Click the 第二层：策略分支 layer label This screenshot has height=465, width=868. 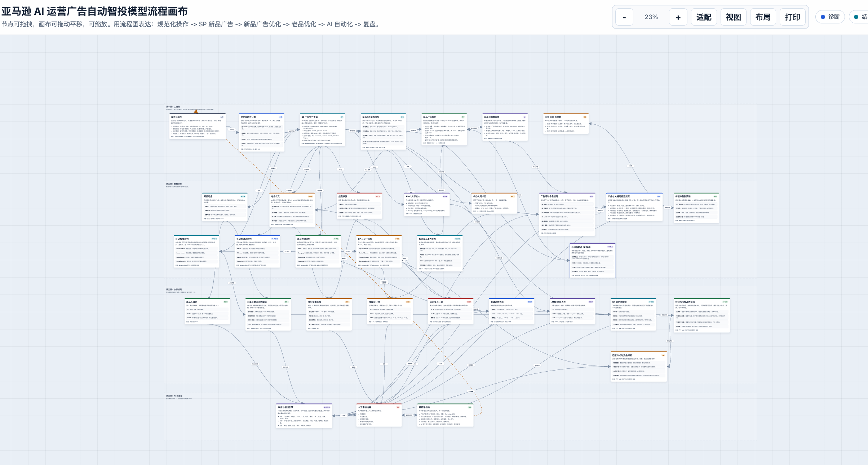coord(174,184)
